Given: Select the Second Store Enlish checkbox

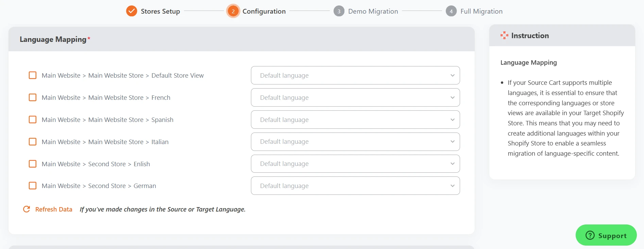Looking at the screenshot, I should [x=33, y=164].
